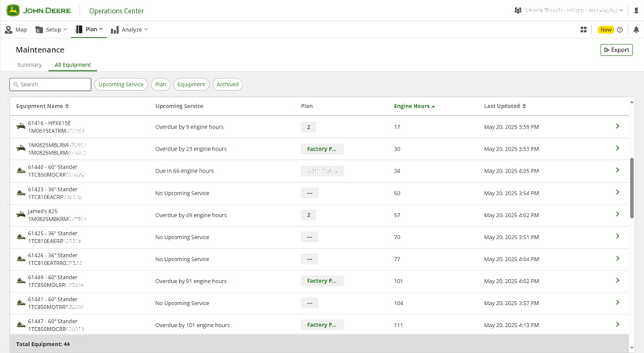Switch to the Summary tab

click(x=29, y=65)
